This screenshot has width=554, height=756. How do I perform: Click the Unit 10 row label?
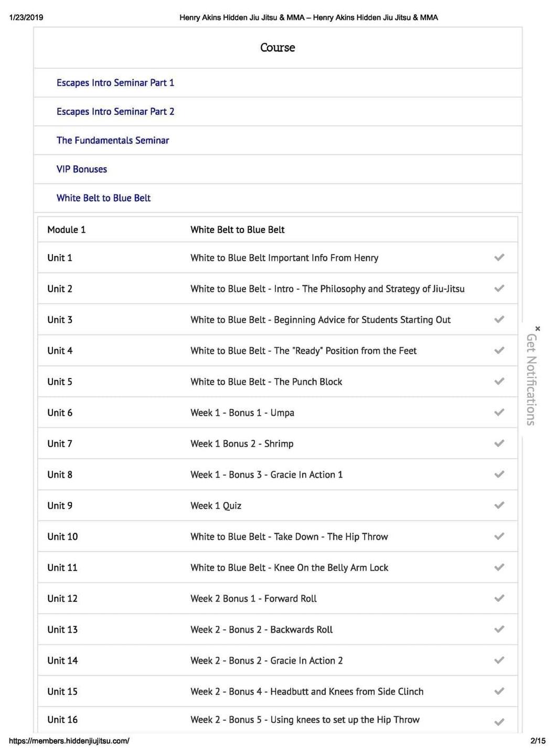[62, 537]
